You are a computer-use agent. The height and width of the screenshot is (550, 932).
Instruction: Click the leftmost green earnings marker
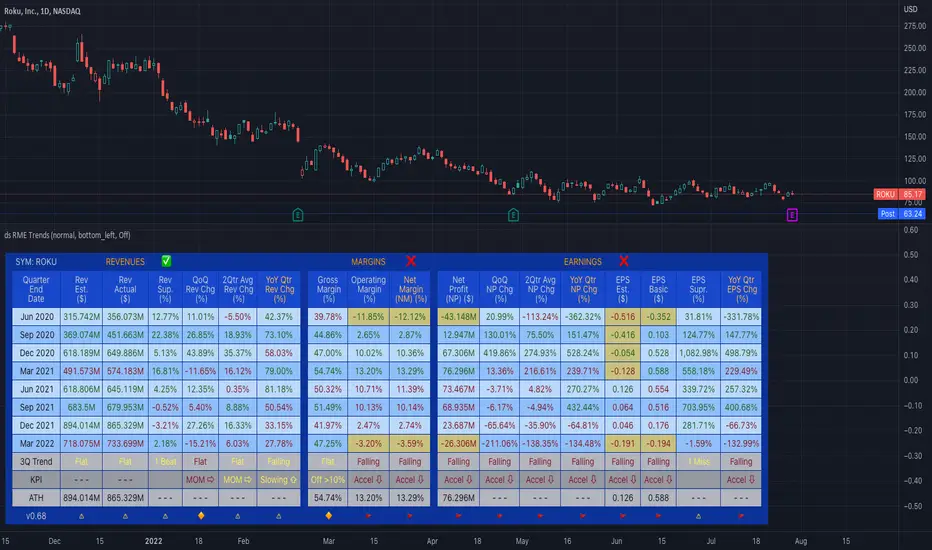(x=297, y=215)
